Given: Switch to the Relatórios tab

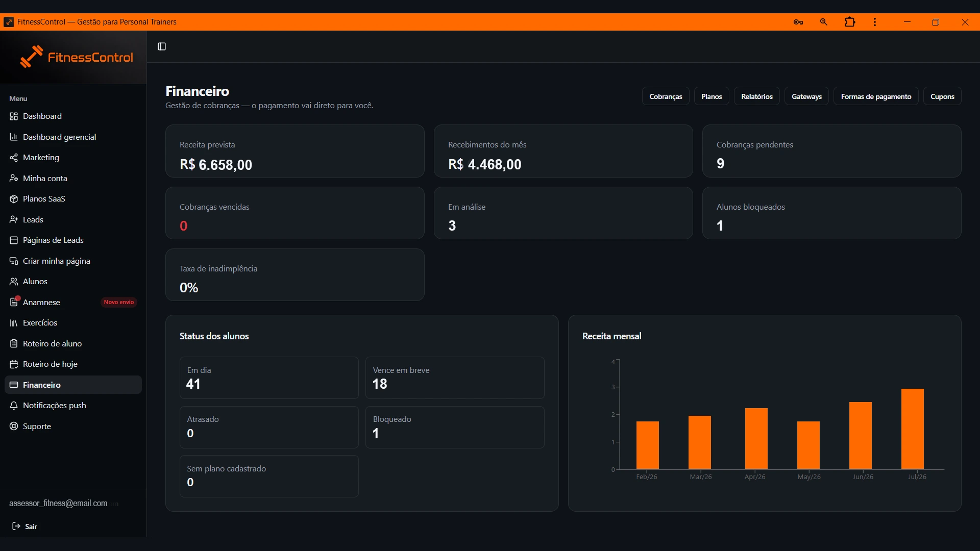Looking at the screenshot, I should [757, 96].
